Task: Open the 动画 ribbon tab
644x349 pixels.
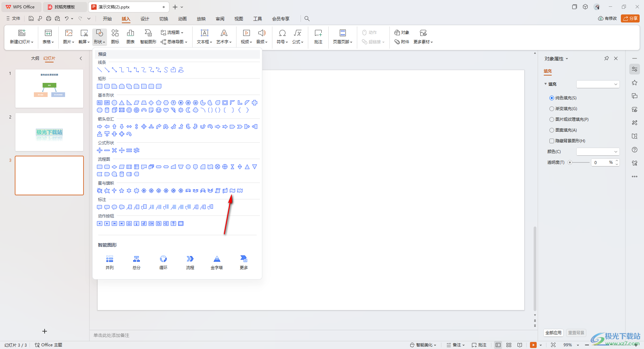Action: (182, 19)
